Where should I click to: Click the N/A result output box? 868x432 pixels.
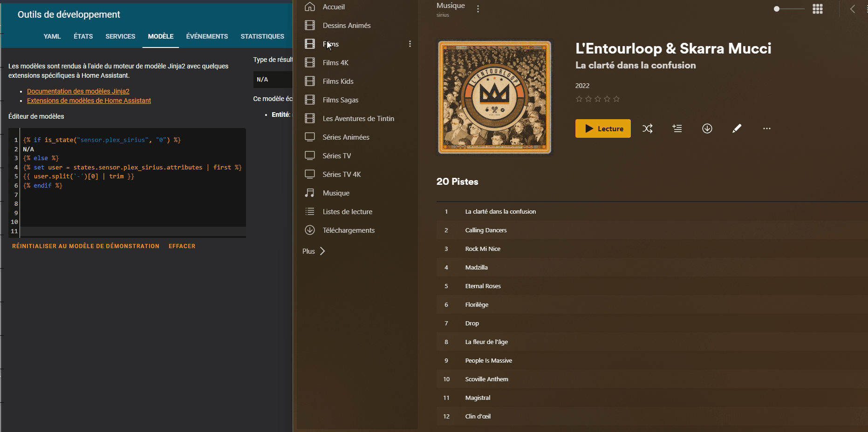273,80
